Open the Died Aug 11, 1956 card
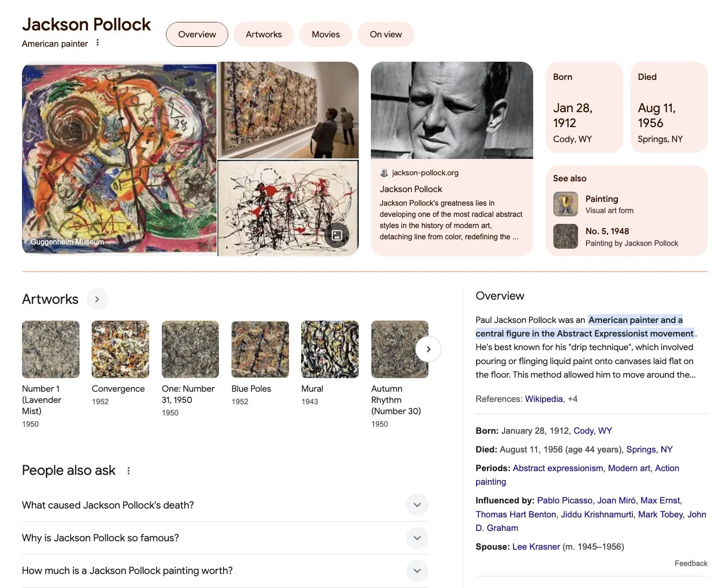Screen dimensions: 724x588 pyautogui.click(x=669, y=107)
